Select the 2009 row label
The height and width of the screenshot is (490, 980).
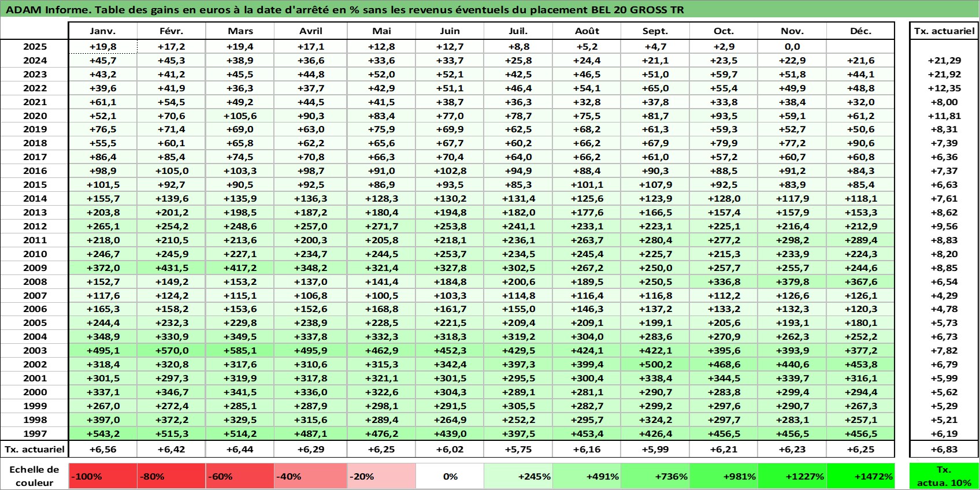(35, 268)
